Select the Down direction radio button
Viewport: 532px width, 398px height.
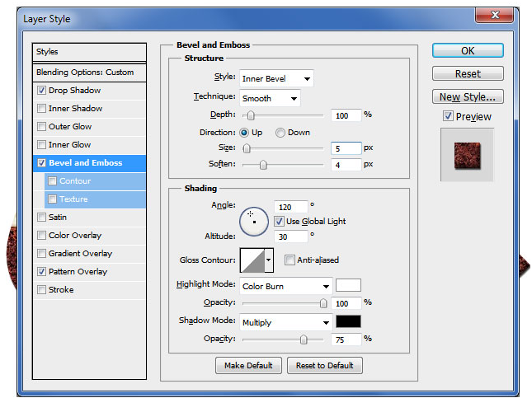[x=280, y=133]
